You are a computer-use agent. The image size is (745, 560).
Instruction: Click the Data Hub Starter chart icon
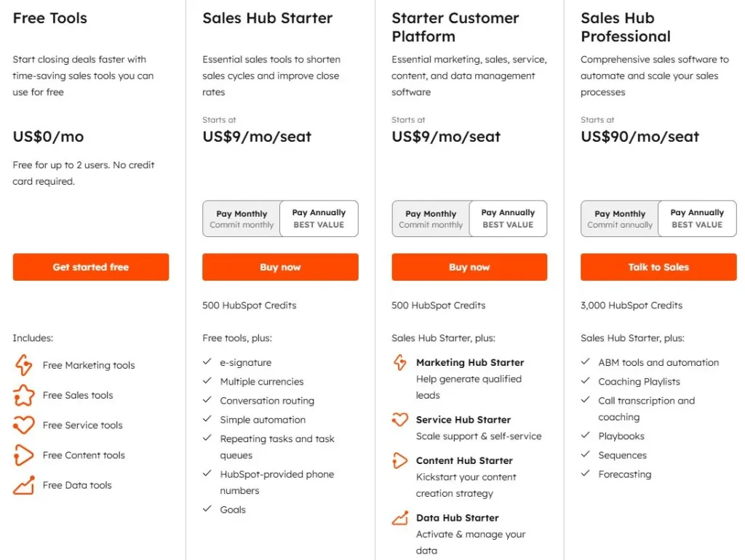point(400,518)
